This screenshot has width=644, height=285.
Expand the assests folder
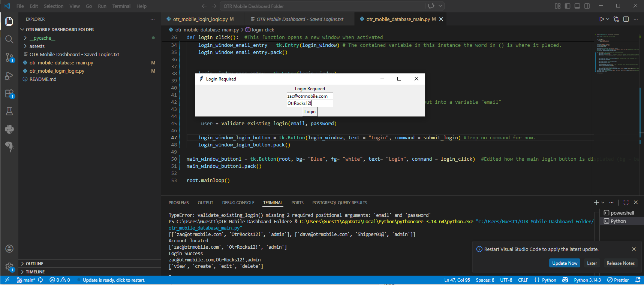[90, 46]
